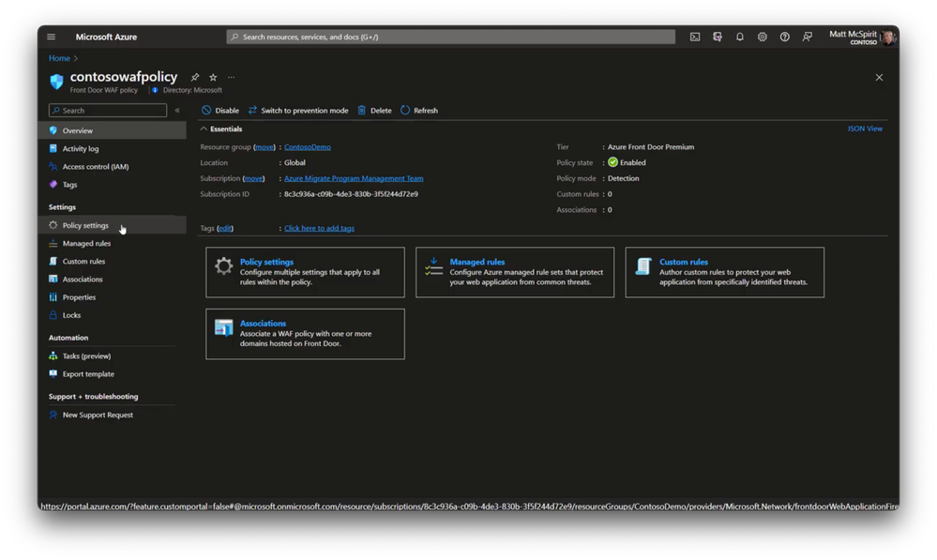Open the Feedback icon in top bar
The image size is (937, 560).
click(808, 38)
